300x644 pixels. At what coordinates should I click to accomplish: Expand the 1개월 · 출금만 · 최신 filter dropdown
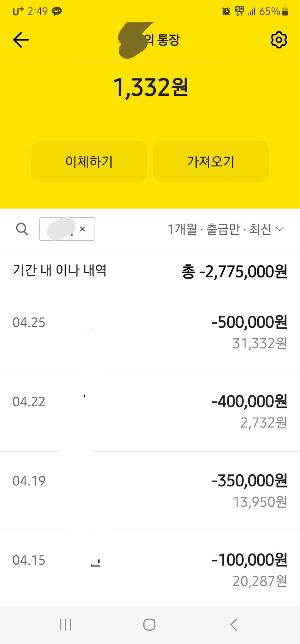pyautogui.click(x=225, y=229)
